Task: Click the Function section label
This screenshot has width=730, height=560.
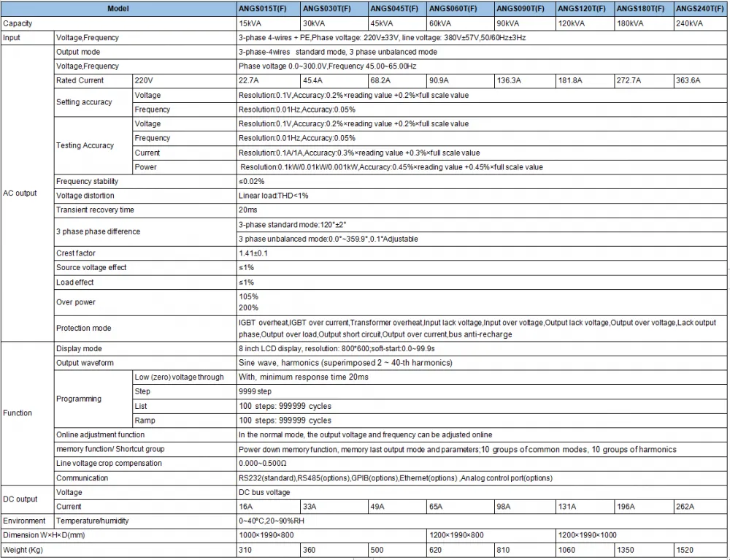Action: pyautogui.click(x=18, y=413)
